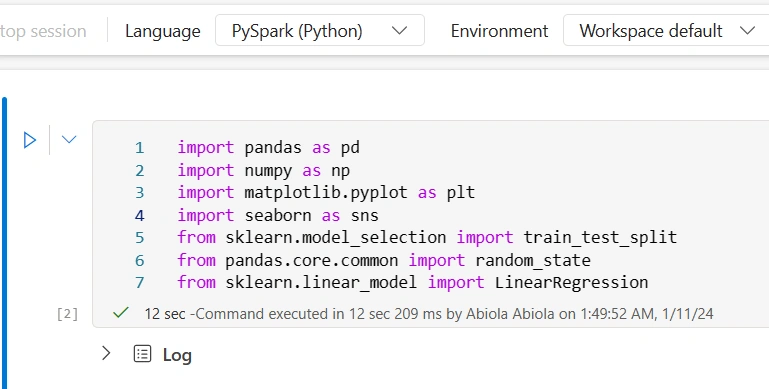This screenshot has width=769, height=389.
Task: Click the Stop session button
Action: 43,31
